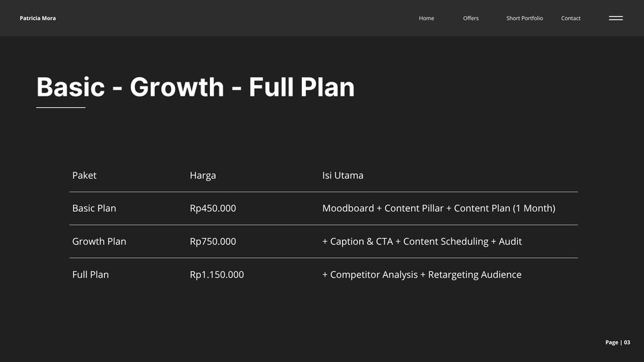Screen dimensions: 644x362
Task: Open the Short Portfolio nav link
Action: [x=525, y=18]
